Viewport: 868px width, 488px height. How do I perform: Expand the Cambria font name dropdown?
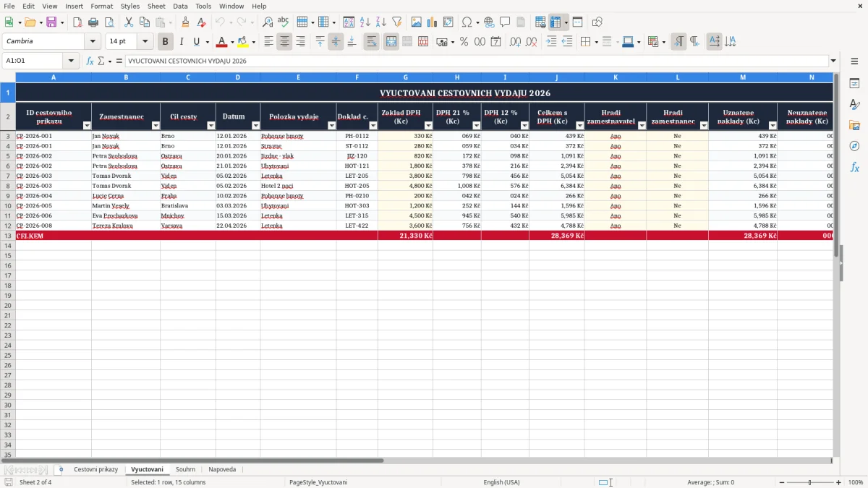(93, 42)
